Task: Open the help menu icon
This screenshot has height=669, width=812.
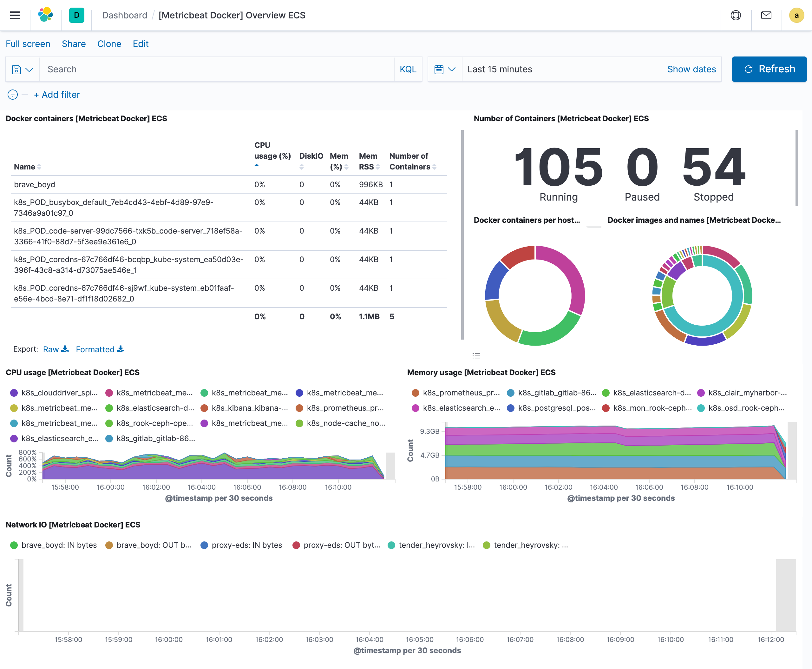Action: pos(736,15)
